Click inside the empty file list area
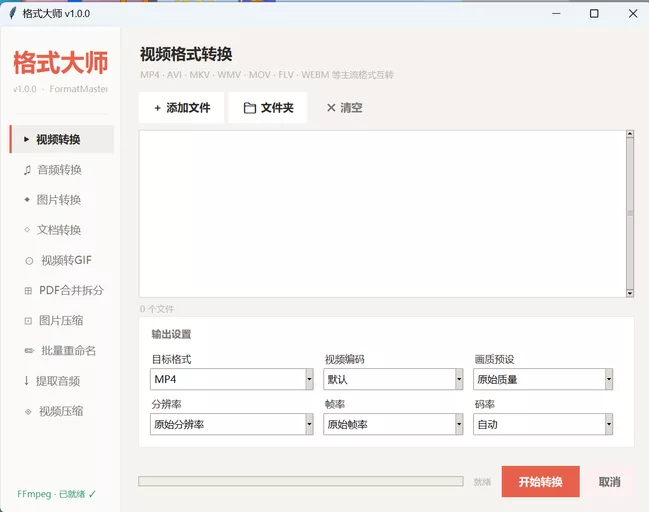The image size is (649, 512). [383, 214]
